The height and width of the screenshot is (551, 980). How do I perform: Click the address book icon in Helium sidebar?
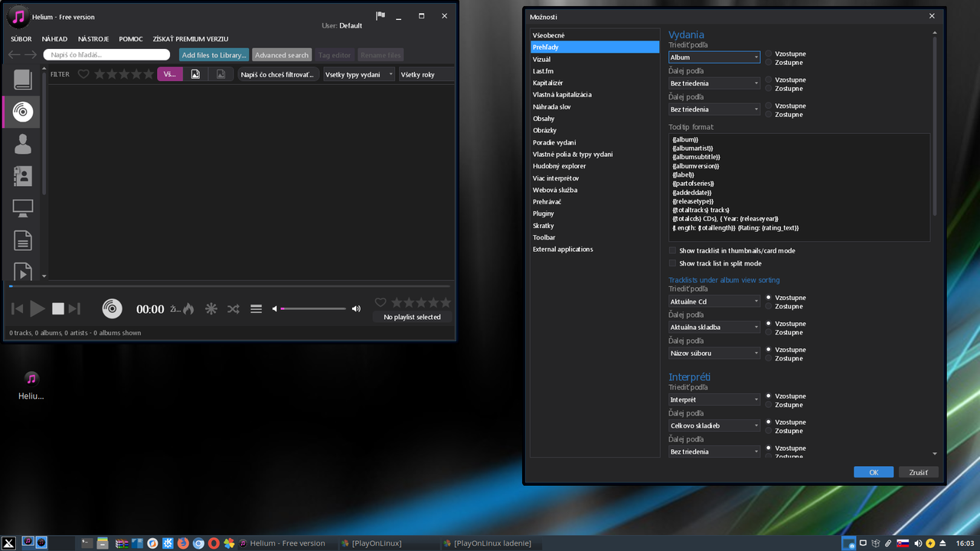coord(23,176)
